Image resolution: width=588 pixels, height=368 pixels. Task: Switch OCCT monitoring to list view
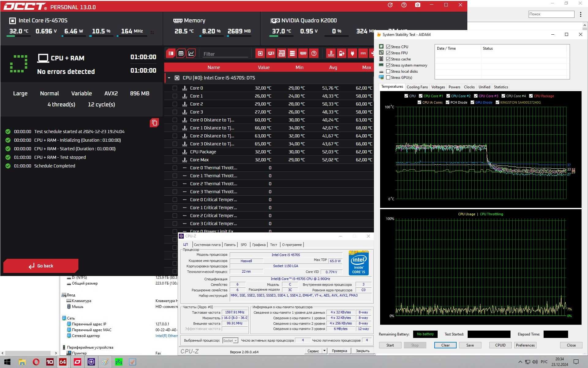[x=171, y=53]
